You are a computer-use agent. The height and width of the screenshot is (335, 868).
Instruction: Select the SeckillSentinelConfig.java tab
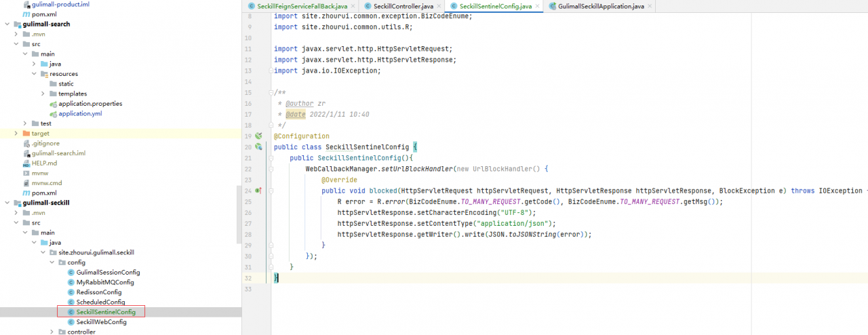495,6
